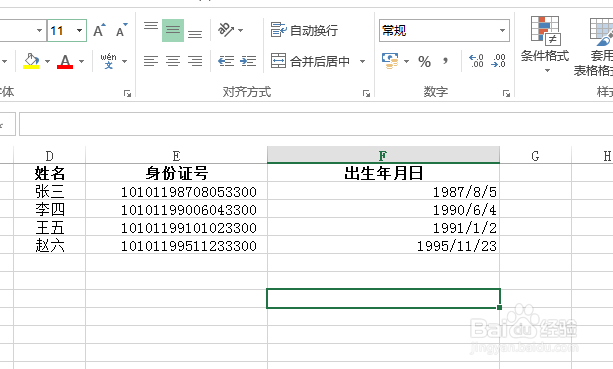This screenshot has width=613, height=369.
Task: Select column E header
Action: tap(176, 156)
